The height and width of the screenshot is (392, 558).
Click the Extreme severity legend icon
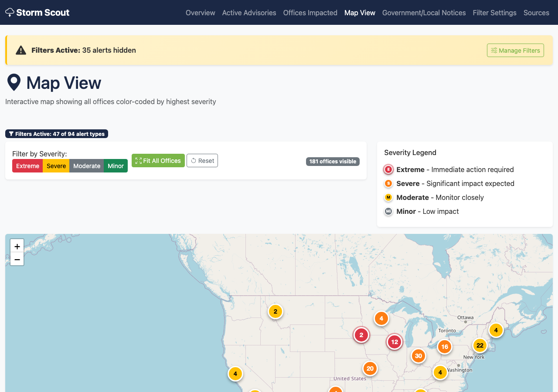pyautogui.click(x=388, y=169)
